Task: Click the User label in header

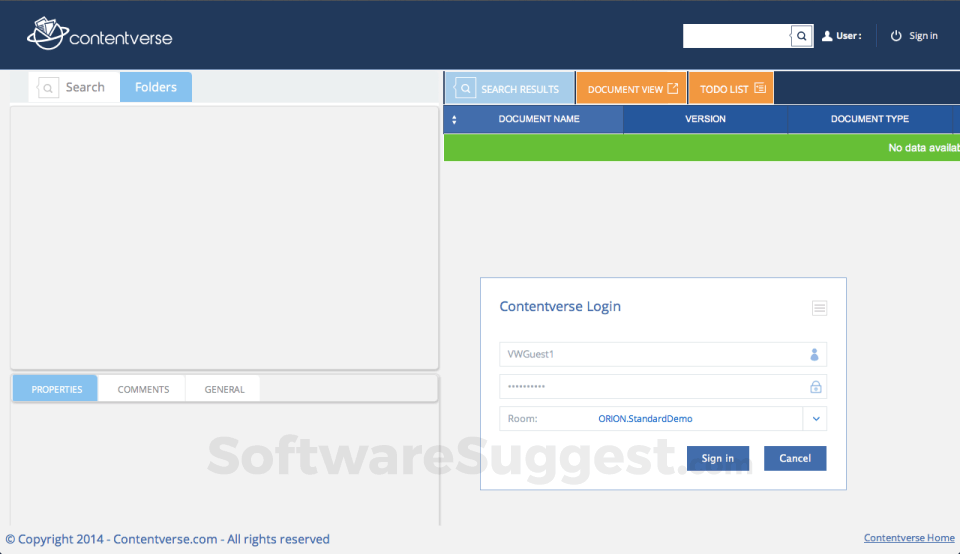Action: tap(849, 36)
